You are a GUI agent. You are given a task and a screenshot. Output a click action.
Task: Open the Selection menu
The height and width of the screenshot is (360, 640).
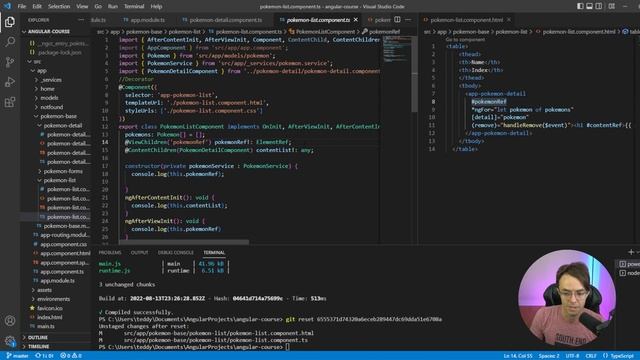(59, 6)
